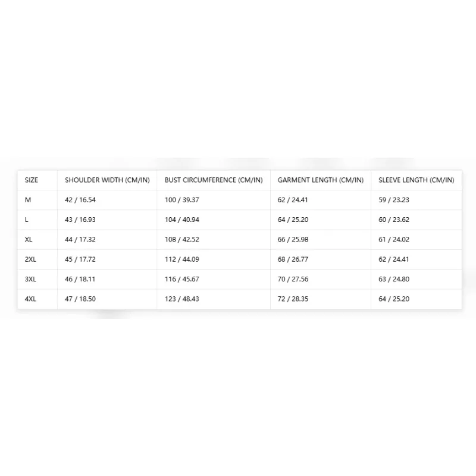This screenshot has width=476, height=476.
Task: Select the GARMENT LENGTH (CM/IN) header
Action: (x=320, y=180)
